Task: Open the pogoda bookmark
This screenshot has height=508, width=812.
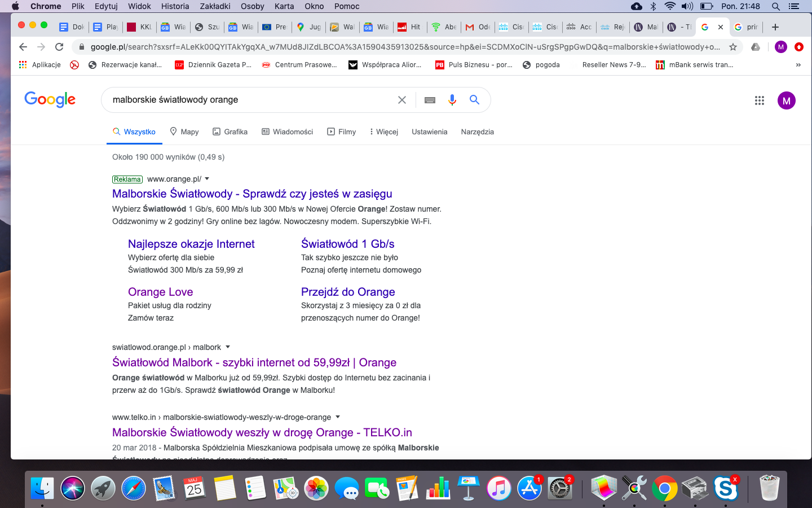Action: tap(541, 65)
